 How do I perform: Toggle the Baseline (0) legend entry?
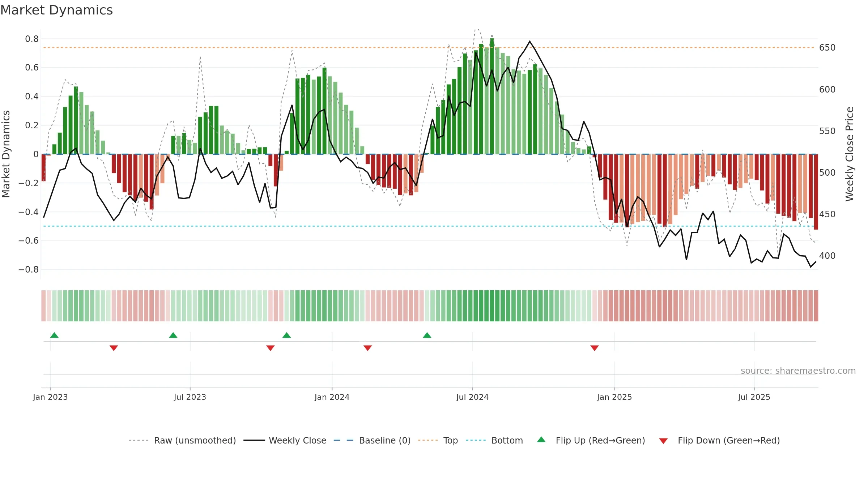[x=372, y=440]
